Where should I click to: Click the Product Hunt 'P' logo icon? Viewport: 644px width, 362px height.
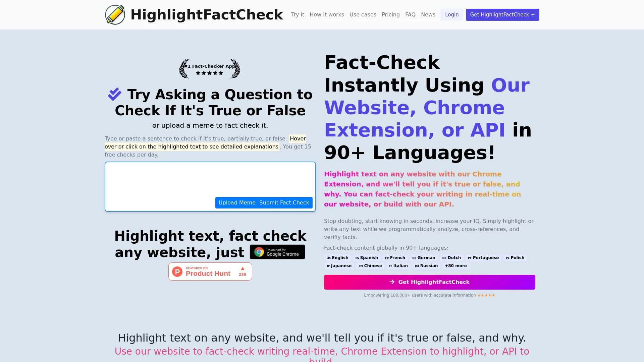pos(178,271)
